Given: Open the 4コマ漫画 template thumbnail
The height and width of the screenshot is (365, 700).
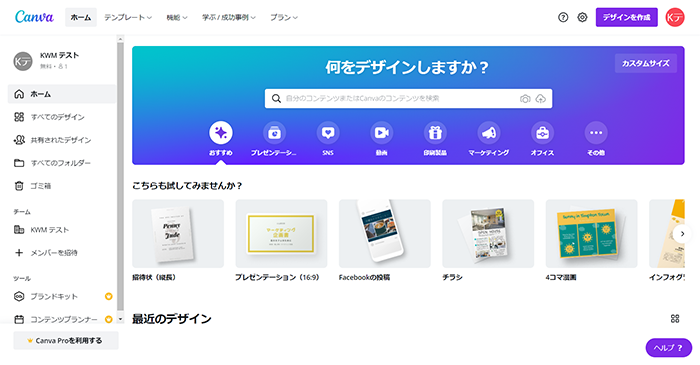Looking at the screenshot, I should click(x=592, y=234).
